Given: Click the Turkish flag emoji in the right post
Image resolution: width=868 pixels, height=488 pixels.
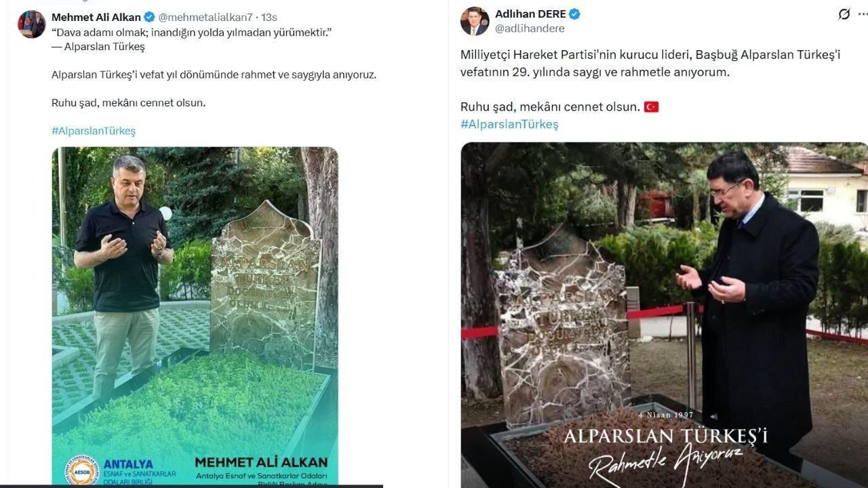Looking at the screenshot, I should point(651,107).
